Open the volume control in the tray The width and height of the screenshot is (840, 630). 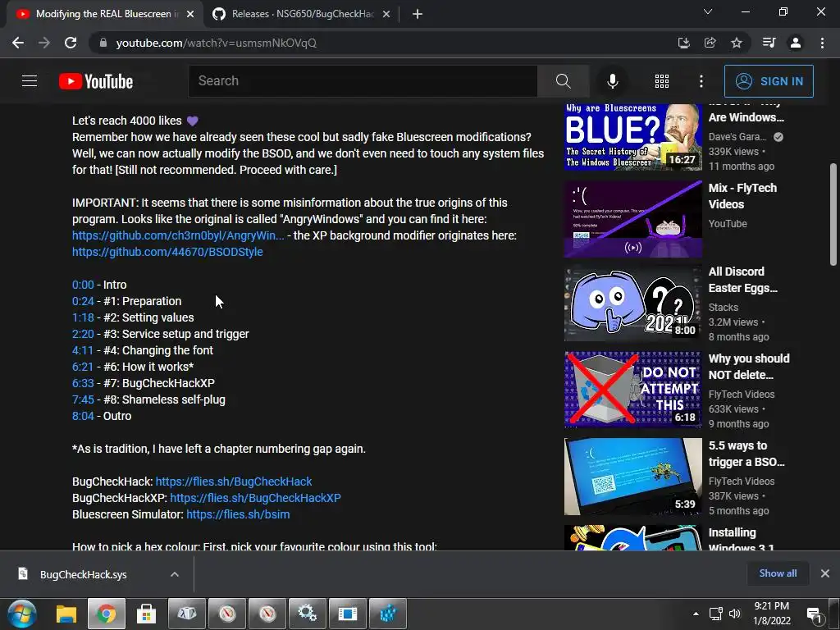tap(735, 614)
